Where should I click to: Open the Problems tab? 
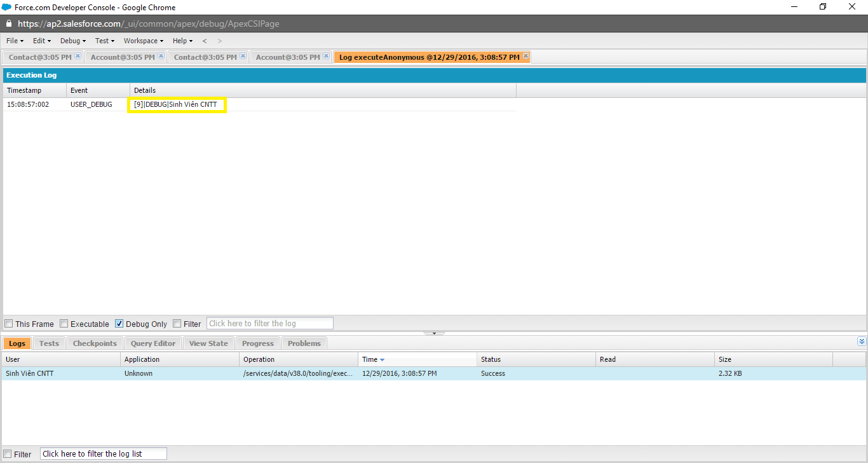304,343
